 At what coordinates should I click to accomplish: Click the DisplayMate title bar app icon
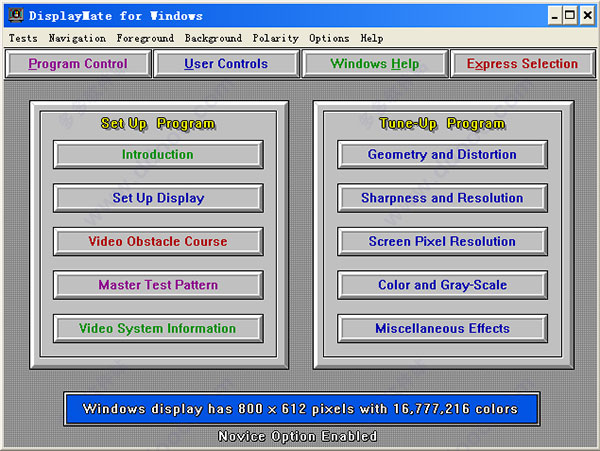tap(16, 15)
